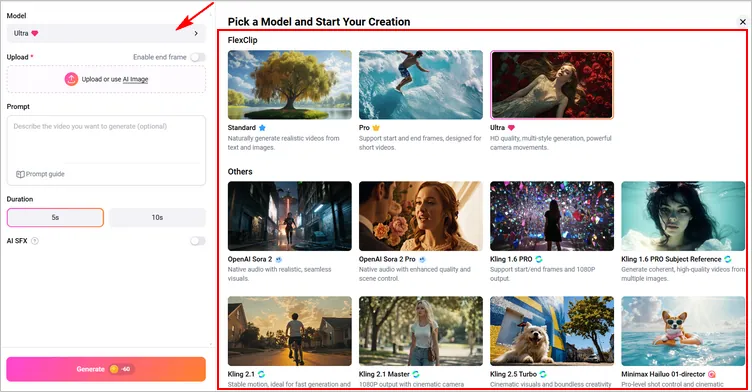The width and height of the screenshot is (752, 392).
Task: Click the heart icon next to Ultra card label
Action: click(511, 128)
